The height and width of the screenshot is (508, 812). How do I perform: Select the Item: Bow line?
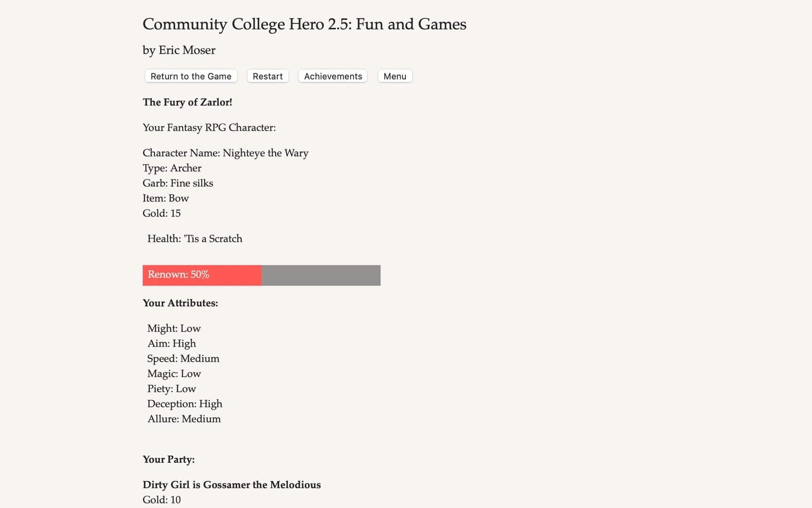tap(165, 198)
